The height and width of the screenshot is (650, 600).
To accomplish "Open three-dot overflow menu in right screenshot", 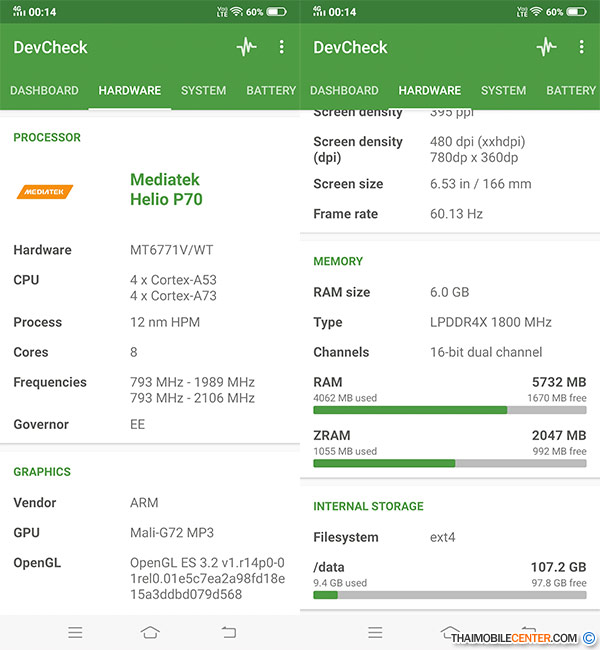I will pyautogui.click(x=581, y=47).
